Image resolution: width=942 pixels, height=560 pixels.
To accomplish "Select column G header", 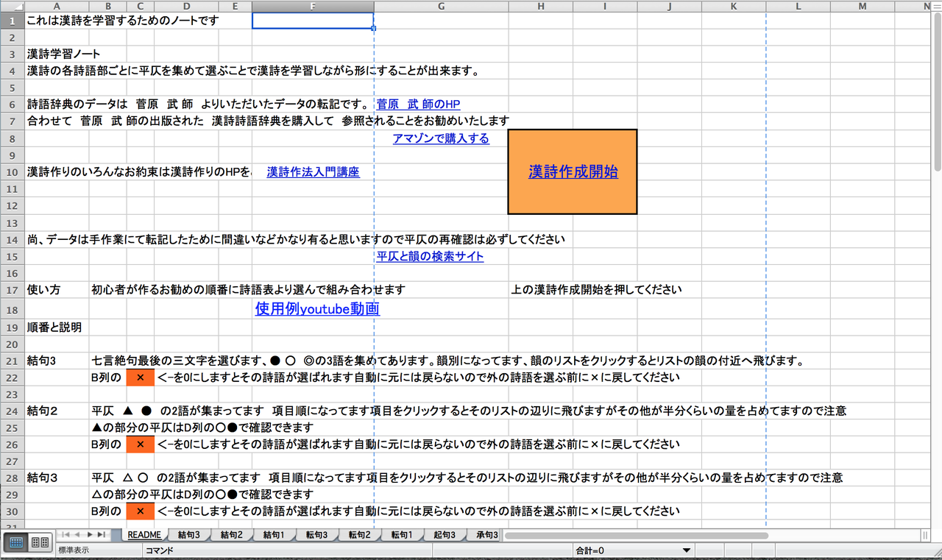I will coord(441,6).
